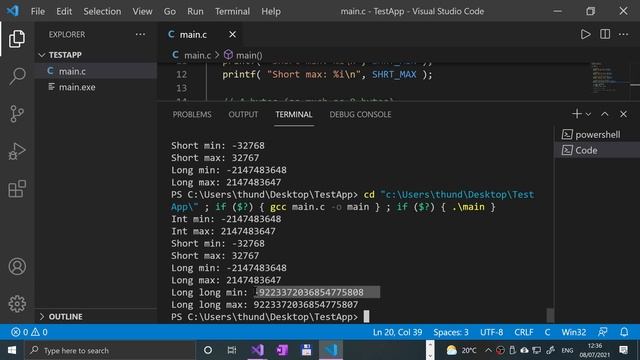
Task: Open the Help menu
Action: tap(271, 11)
